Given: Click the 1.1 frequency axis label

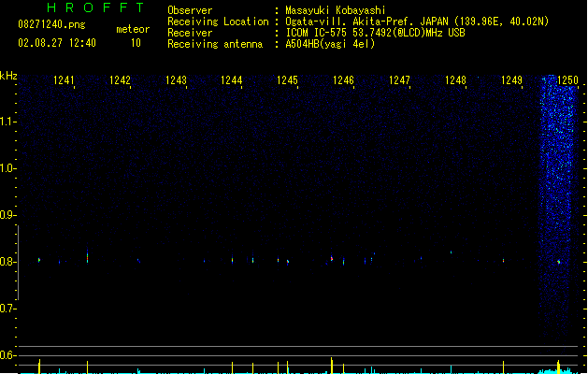Looking at the screenshot, I should point(7,122).
